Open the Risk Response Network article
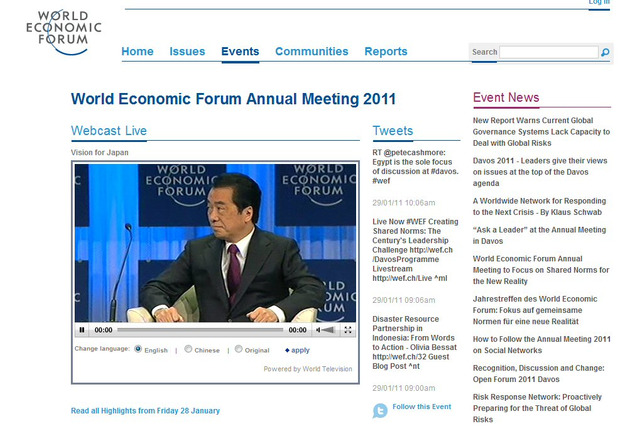Image resolution: width=640 pixels, height=426 pixels. 537,408
